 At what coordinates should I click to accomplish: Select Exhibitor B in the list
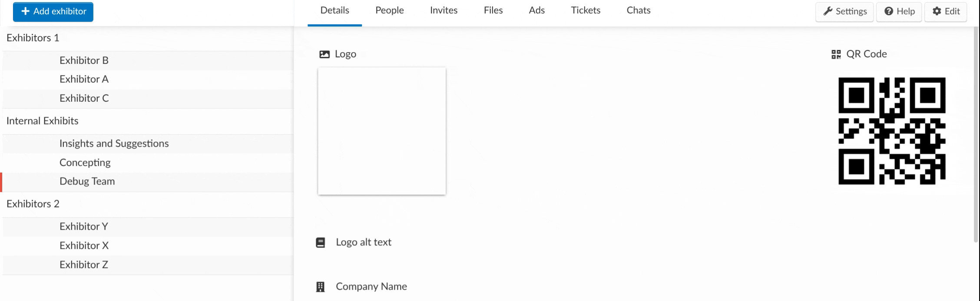coord(148,60)
